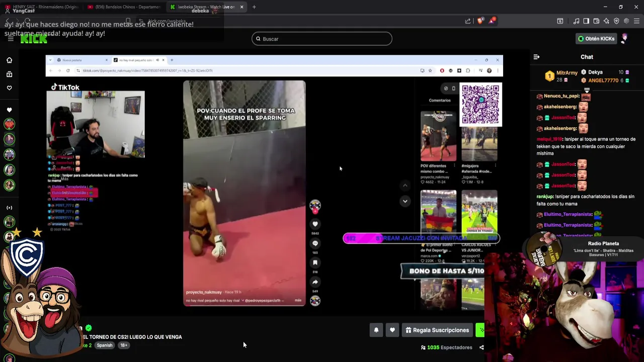Click username rankjup in chat panel

[x=545, y=197]
